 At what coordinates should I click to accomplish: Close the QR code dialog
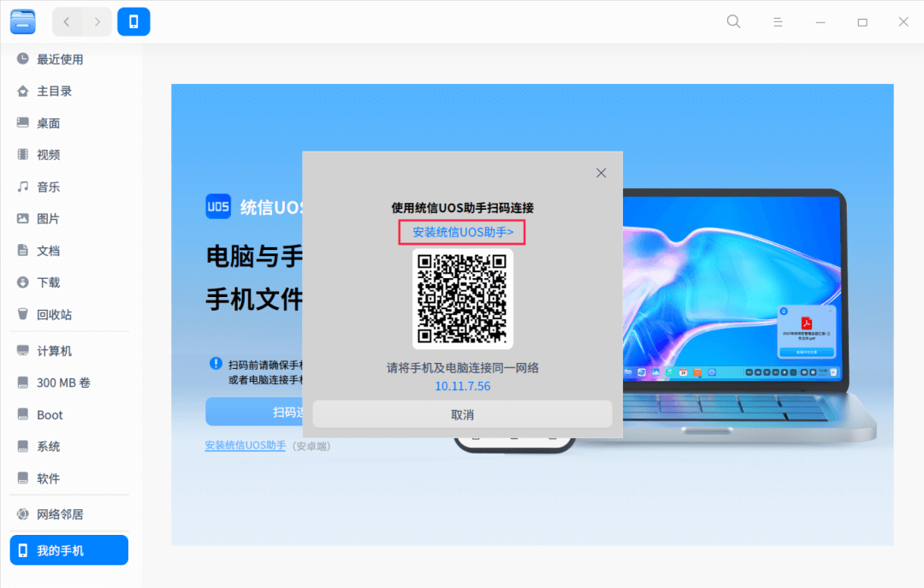tap(601, 173)
